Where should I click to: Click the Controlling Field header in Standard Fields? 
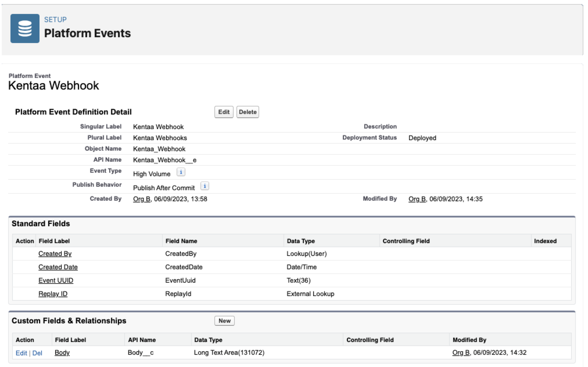coord(406,241)
